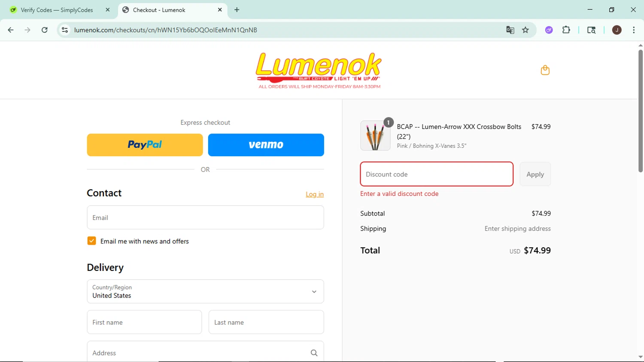Click the First name field
This screenshot has width=644, height=362.
[144, 322]
